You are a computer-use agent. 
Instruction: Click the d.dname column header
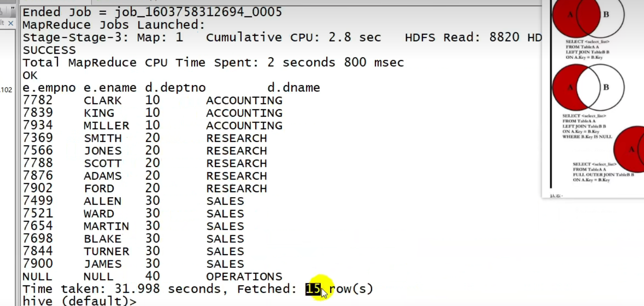click(293, 88)
